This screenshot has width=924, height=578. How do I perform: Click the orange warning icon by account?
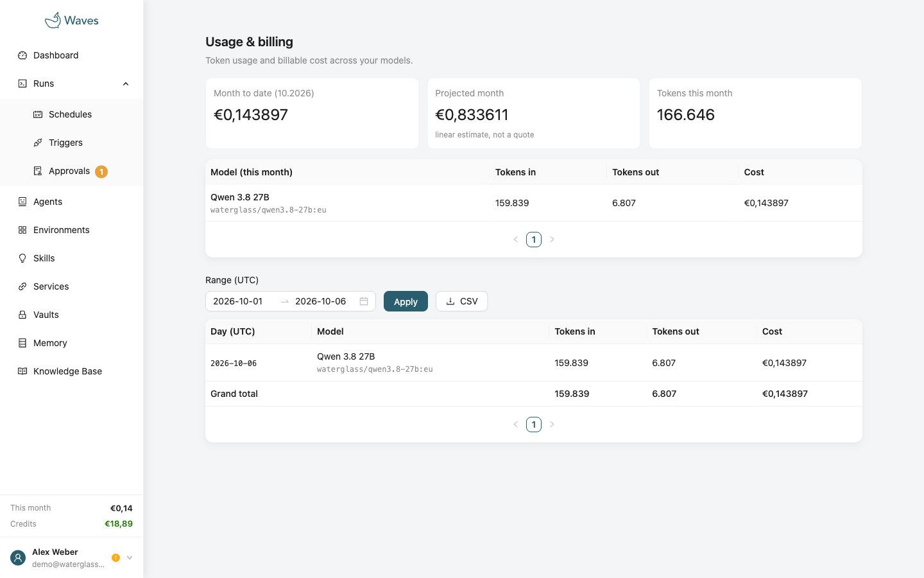click(116, 558)
